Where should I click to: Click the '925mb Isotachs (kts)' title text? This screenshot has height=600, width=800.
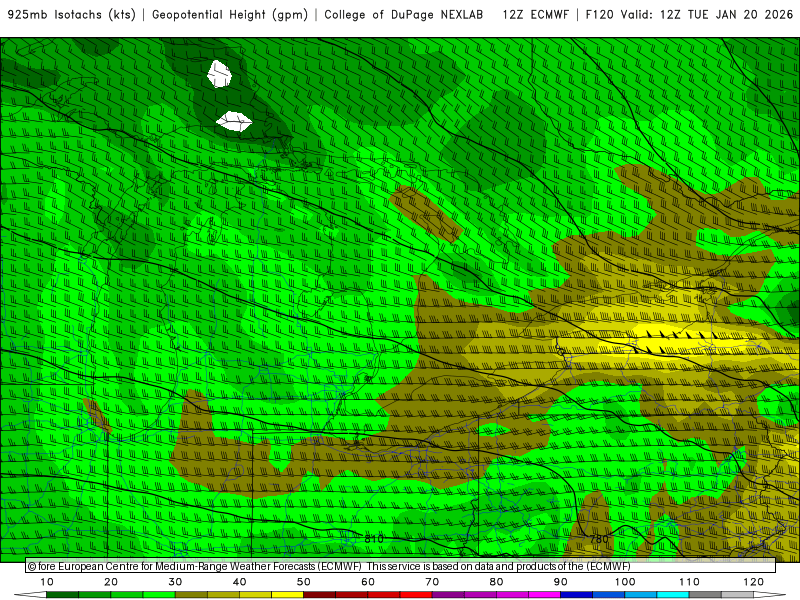tap(71, 15)
